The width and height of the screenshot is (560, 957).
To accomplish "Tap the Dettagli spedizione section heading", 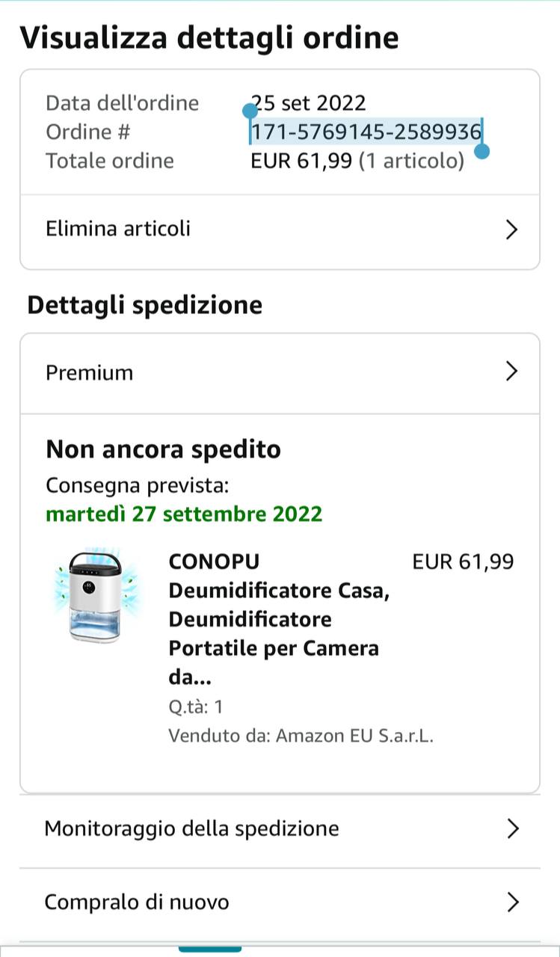I will coord(145,305).
